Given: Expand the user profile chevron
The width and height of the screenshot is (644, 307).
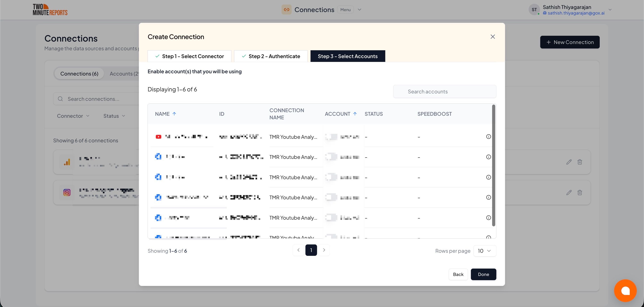Looking at the screenshot, I should coord(610,10).
